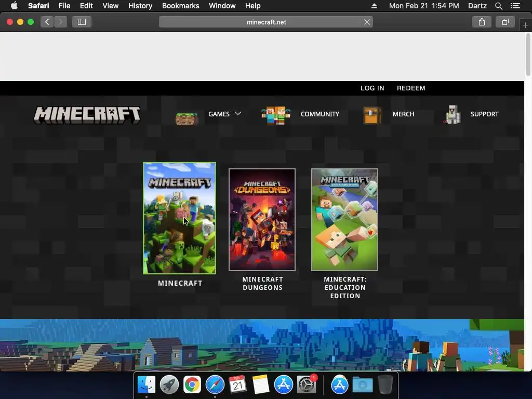Image resolution: width=532 pixels, height=399 pixels.
Task: Open the Window menu
Action: pos(222,6)
